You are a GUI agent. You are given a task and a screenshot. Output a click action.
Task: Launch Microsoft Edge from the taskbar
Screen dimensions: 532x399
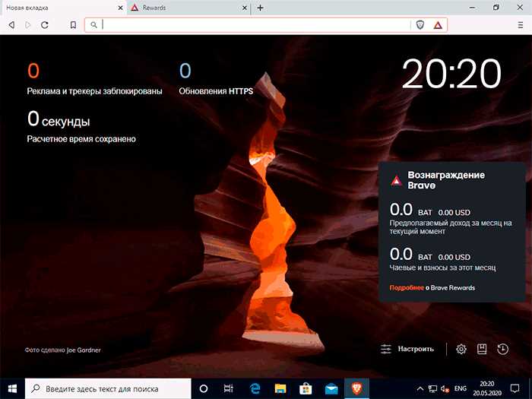[255, 389]
